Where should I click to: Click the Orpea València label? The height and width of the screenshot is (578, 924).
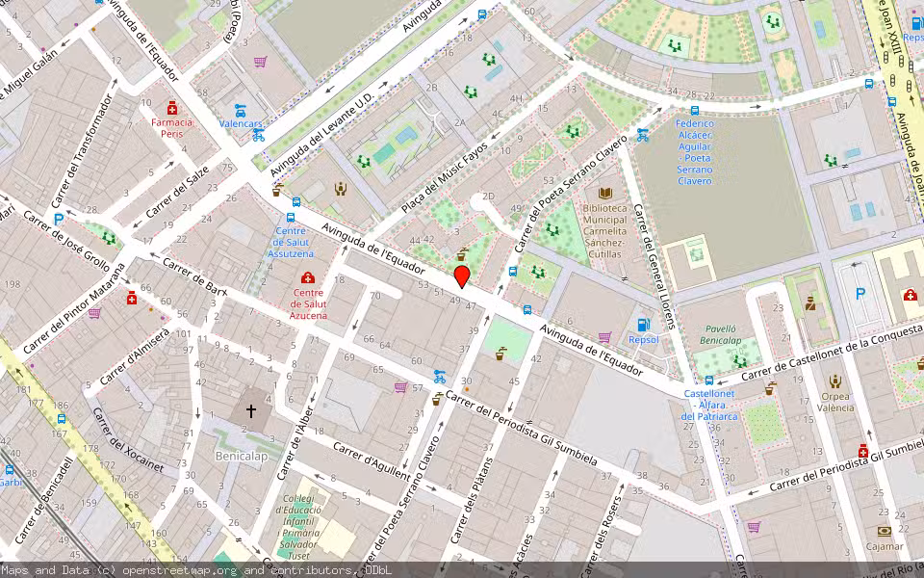coord(835,403)
